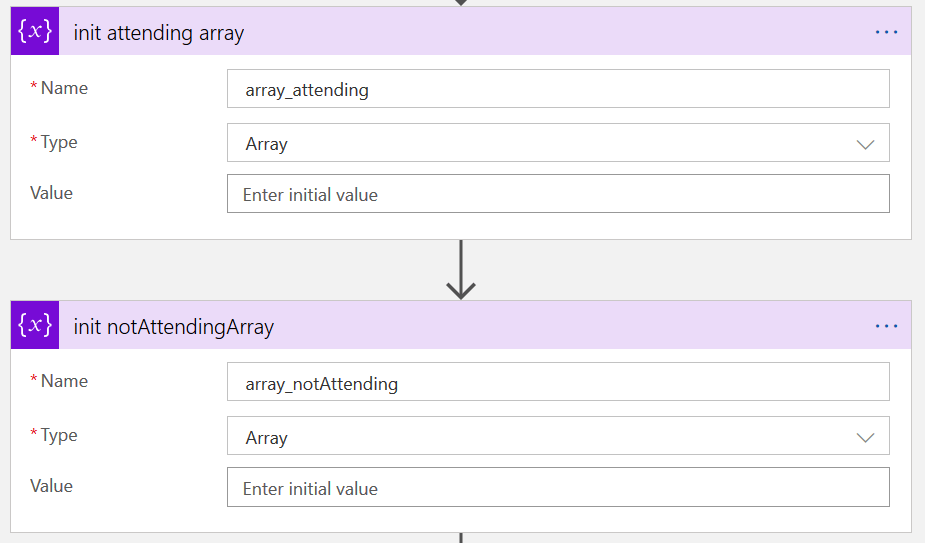925x543 pixels.
Task: Open the ellipsis menu for init notAttendingArray
Action: (886, 326)
